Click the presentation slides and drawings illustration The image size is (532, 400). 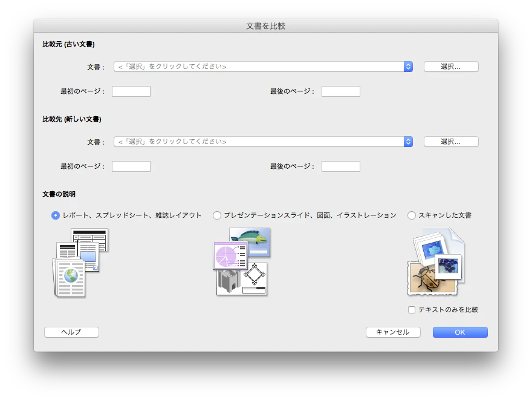pos(242,261)
